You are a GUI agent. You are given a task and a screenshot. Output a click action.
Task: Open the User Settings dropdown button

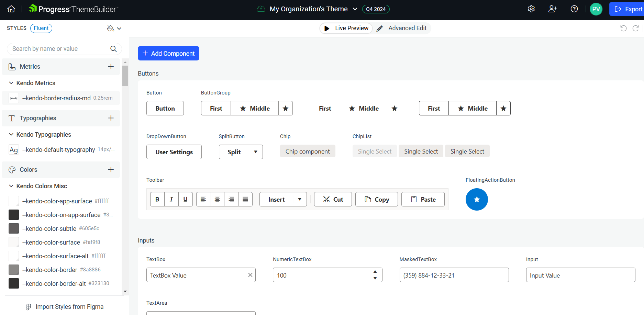point(174,152)
